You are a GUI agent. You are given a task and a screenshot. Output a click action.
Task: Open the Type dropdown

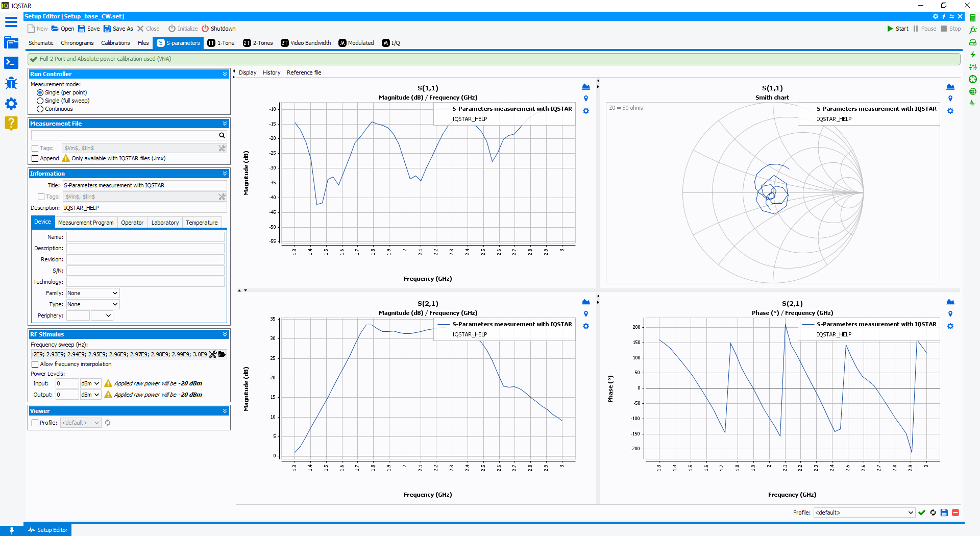[x=93, y=305]
